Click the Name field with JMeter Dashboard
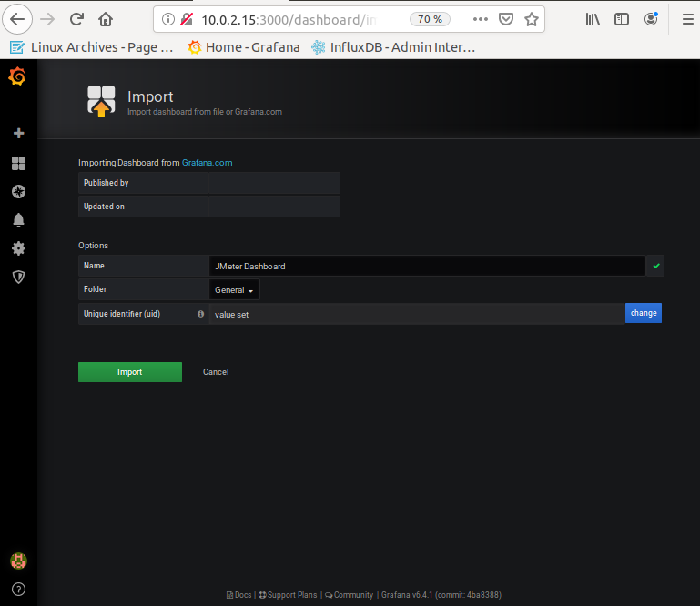 click(x=427, y=266)
